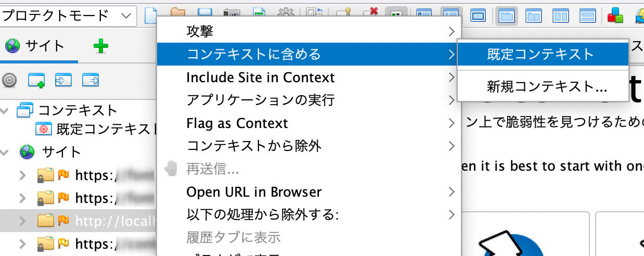Image resolution: width=644 pixels, height=256 pixels.
Task: Select 既定コンテキスト in the submenu
Action: (x=543, y=54)
